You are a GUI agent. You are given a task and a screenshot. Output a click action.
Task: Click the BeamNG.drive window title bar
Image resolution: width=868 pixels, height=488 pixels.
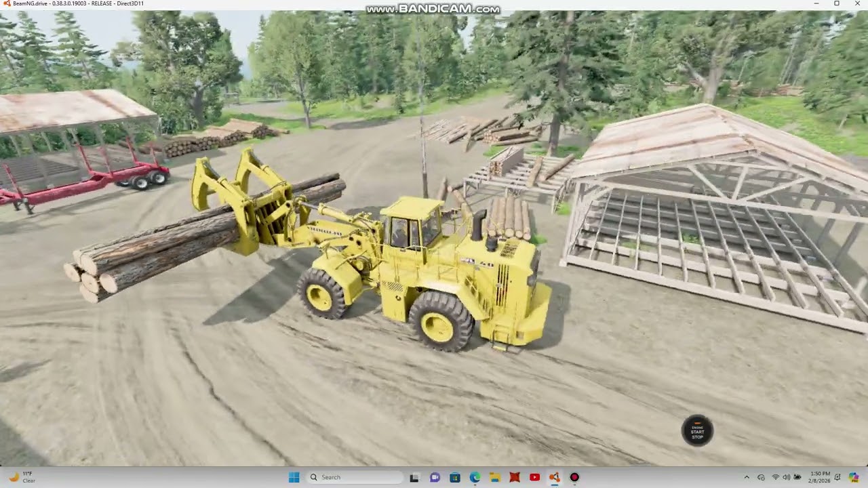point(434,3)
